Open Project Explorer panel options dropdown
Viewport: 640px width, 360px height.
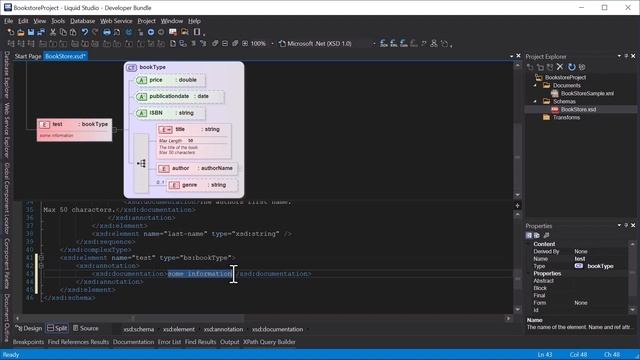[x=619, y=56]
